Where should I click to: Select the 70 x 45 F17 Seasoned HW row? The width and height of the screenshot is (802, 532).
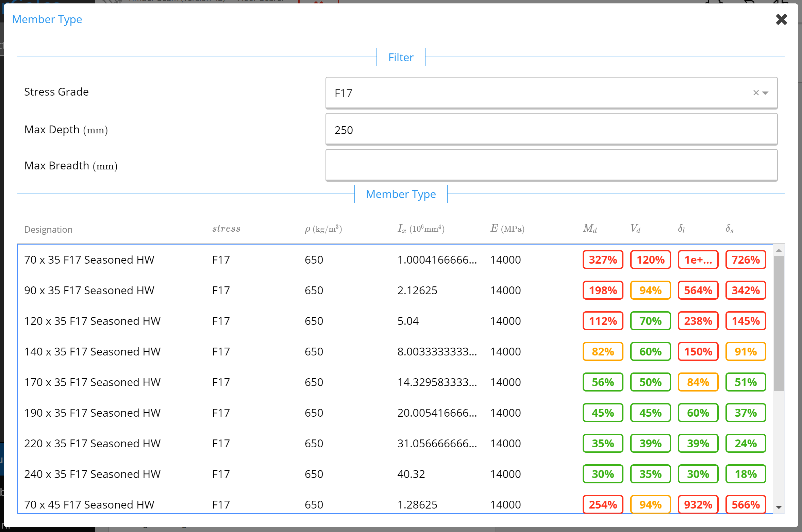[x=89, y=505]
